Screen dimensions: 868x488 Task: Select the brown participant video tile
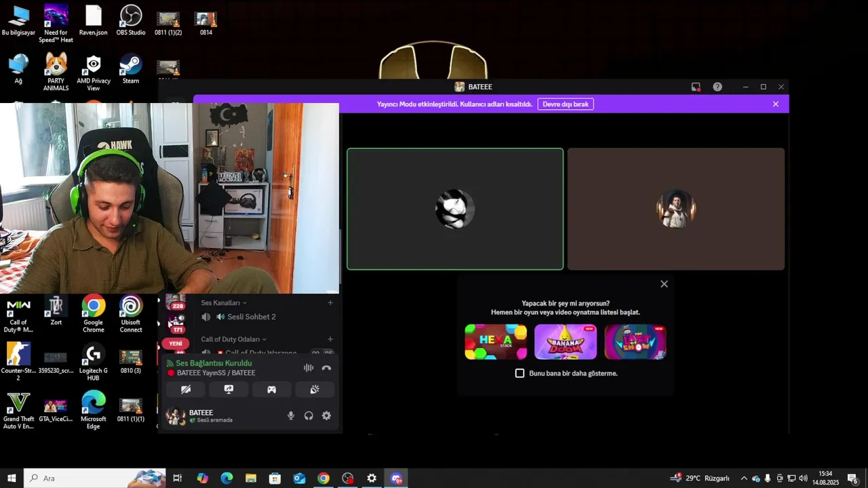pyautogui.click(x=676, y=209)
